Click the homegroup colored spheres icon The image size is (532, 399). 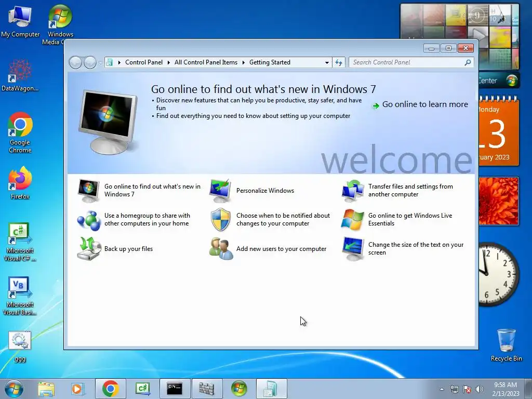click(x=88, y=220)
